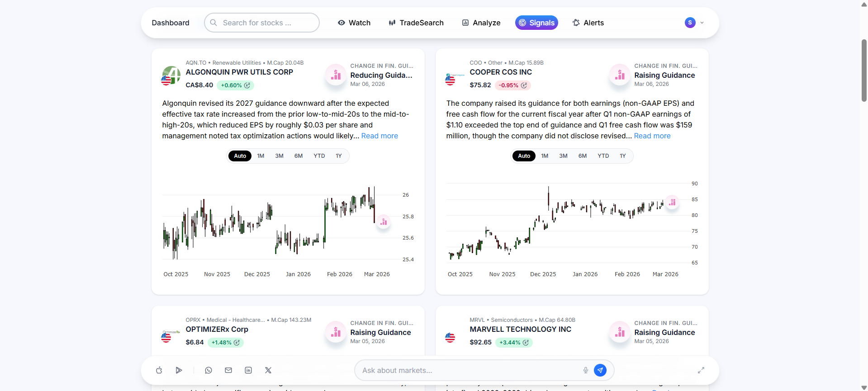
Task: Click the Apple App Store icon
Action: click(159, 370)
